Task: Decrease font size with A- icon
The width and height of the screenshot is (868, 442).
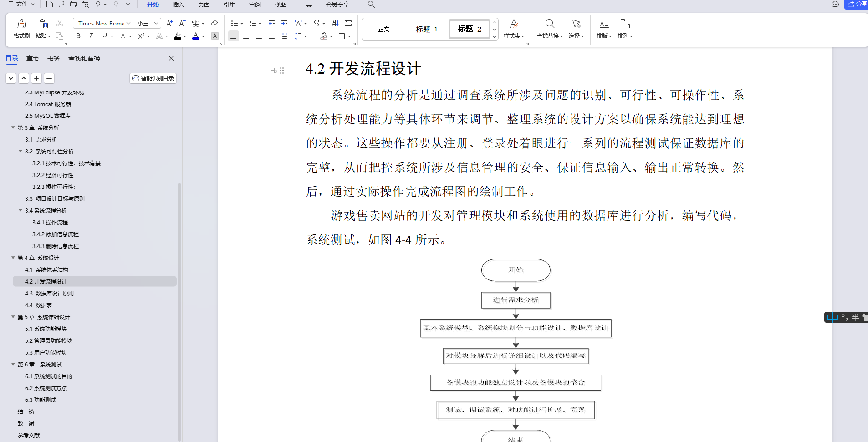Action: click(182, 23)
